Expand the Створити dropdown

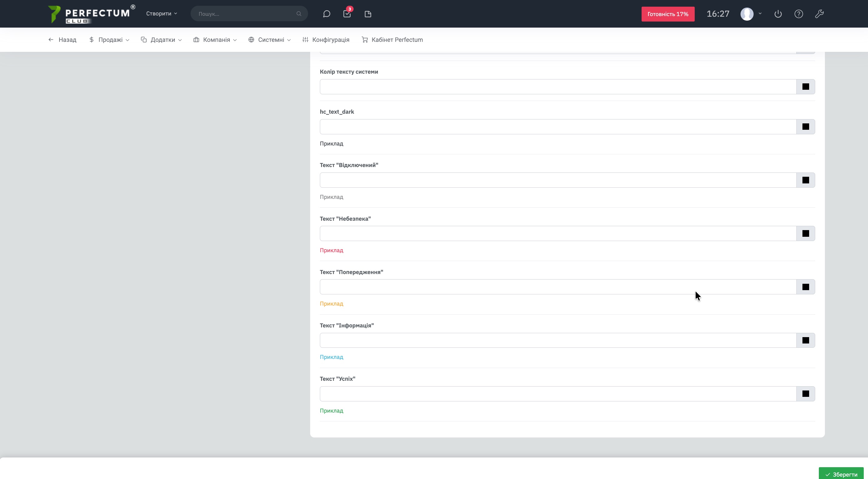(161, 13)
